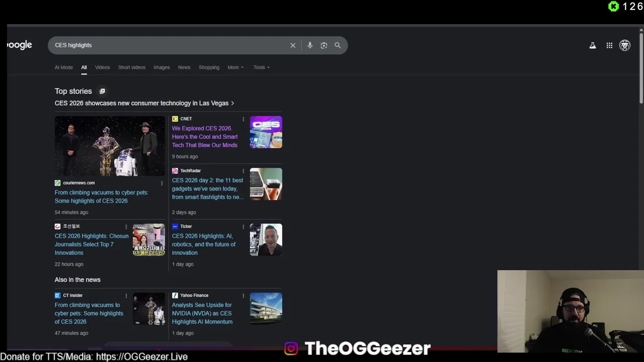The image size is (644, 362).
Task: Open options menu for the CNET story
Action: click(244, 119)
